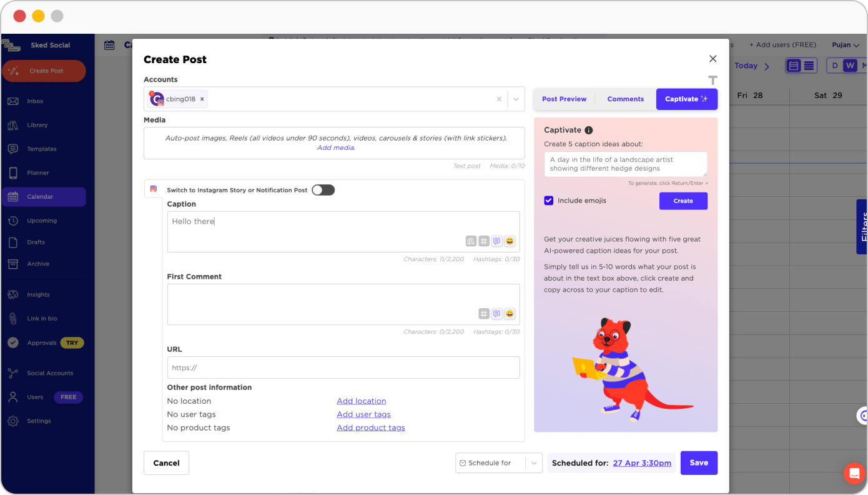The image size is (868, 495).
Task: Open the chat support bubble
Action: pyautogui.click(x=854, y=473)
